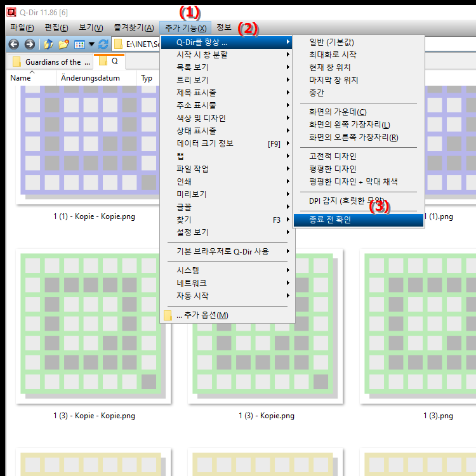Open the 시스템 submenu
The image size is (476, 476).
pos(227,270)
